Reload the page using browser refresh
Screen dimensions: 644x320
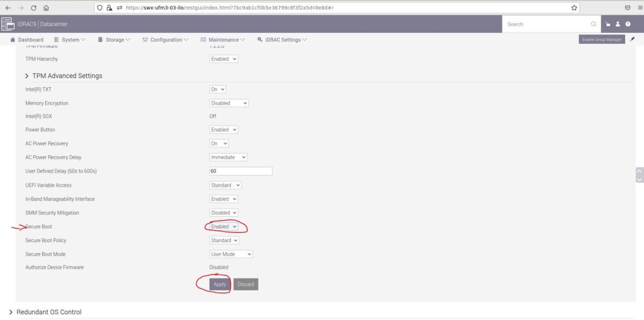pyautogui.click(x=34, y=8)
